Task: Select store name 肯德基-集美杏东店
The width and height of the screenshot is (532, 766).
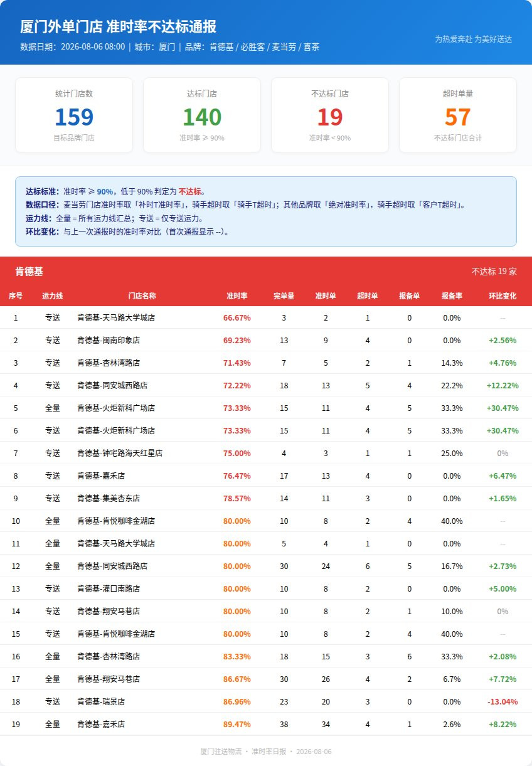Action: [x=109, y=498]
